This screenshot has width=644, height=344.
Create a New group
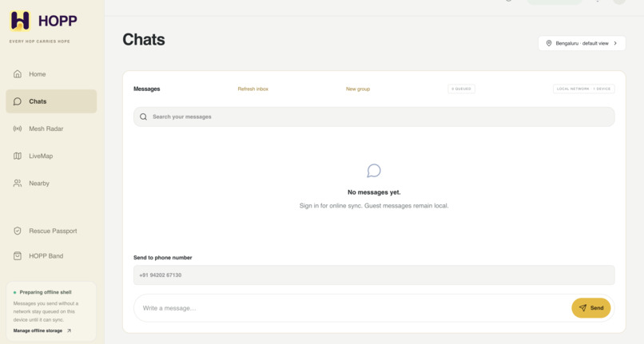click(x=358, y=89)
